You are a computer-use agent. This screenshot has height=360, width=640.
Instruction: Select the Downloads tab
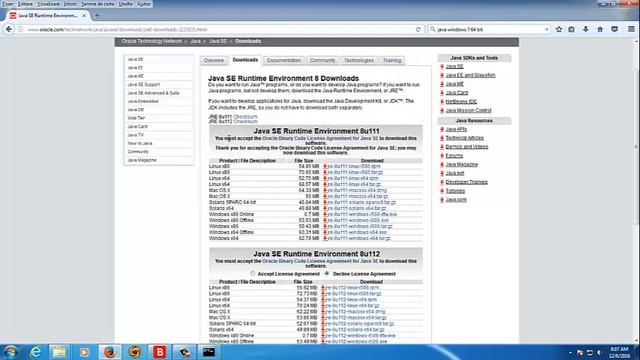tap(245, 60)
